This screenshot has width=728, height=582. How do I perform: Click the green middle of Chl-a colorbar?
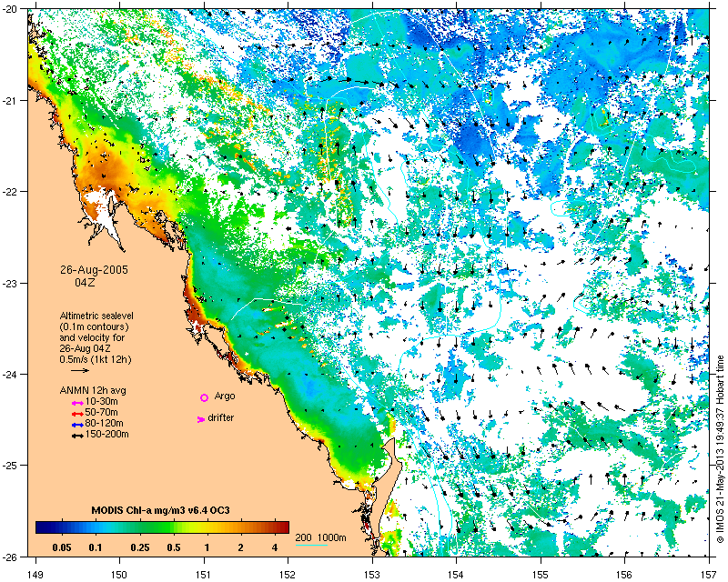pyautogui.click(x=163, y=527)
